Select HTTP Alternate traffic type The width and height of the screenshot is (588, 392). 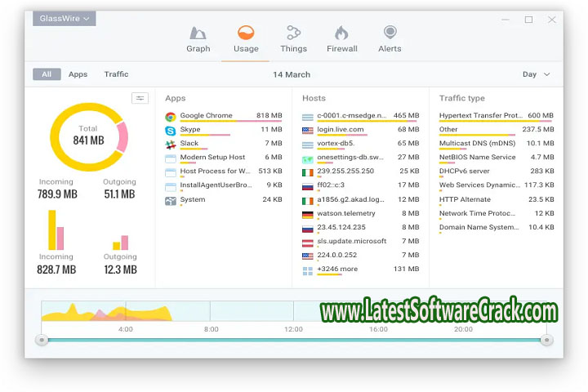point(497,201)
